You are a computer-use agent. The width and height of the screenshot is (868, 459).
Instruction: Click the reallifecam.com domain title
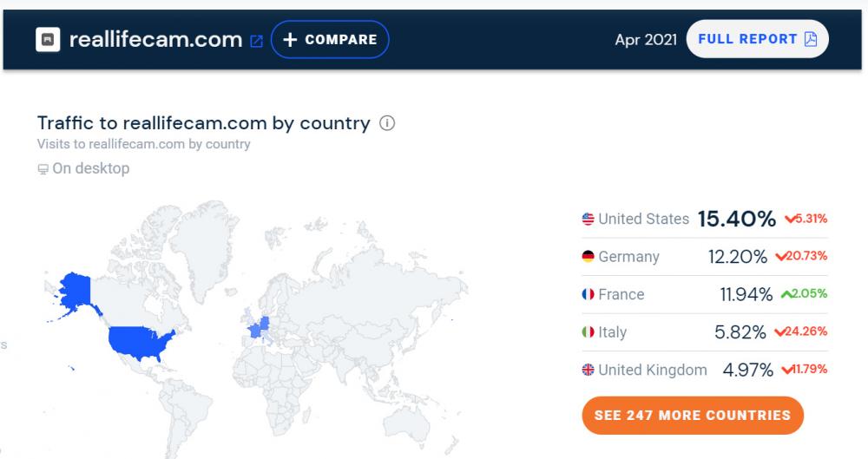(155, 40)
